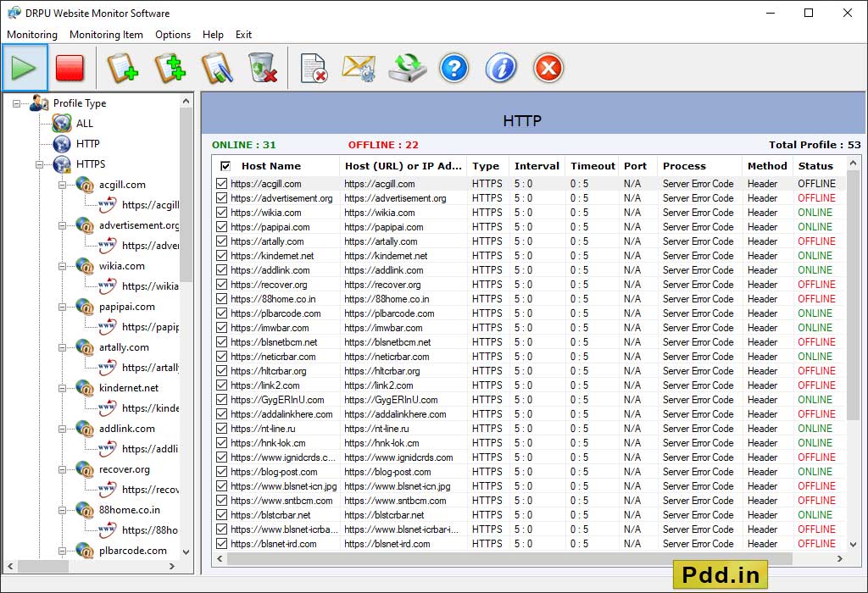Edit profile using the clipboard pencil icon
The height and width of the screenshot is (593, 868).
[x=217, y=69]
